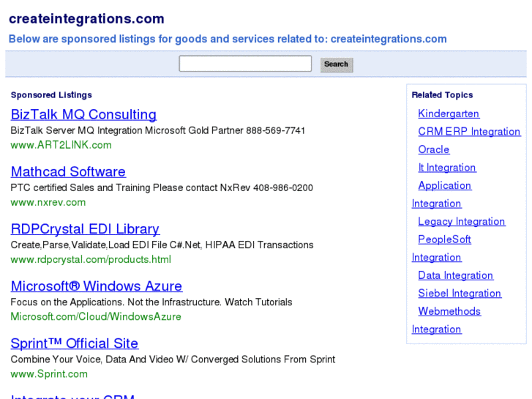Screen dimensions: 532x399
Task: Click the Create,Parse,Validate,Load EDI description text
Action: 162,245
